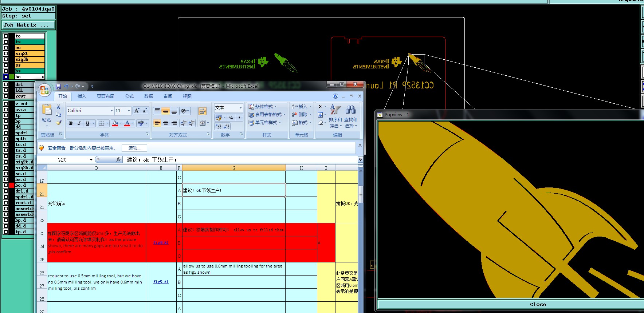Image resolution: width=644 pixels, height=313 pixels.
Task: Toggle Bold formatting
Action: click(71, 123)
